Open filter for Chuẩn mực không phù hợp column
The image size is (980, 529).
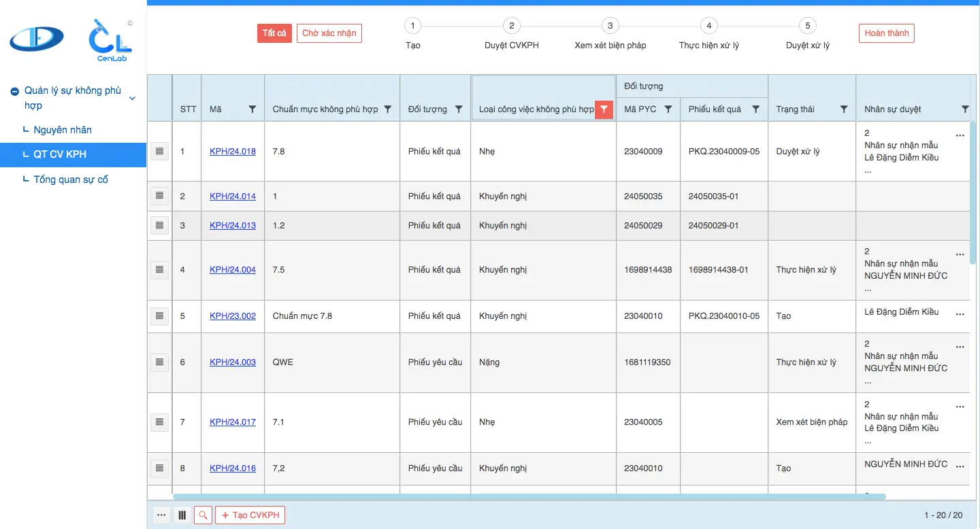388,109
